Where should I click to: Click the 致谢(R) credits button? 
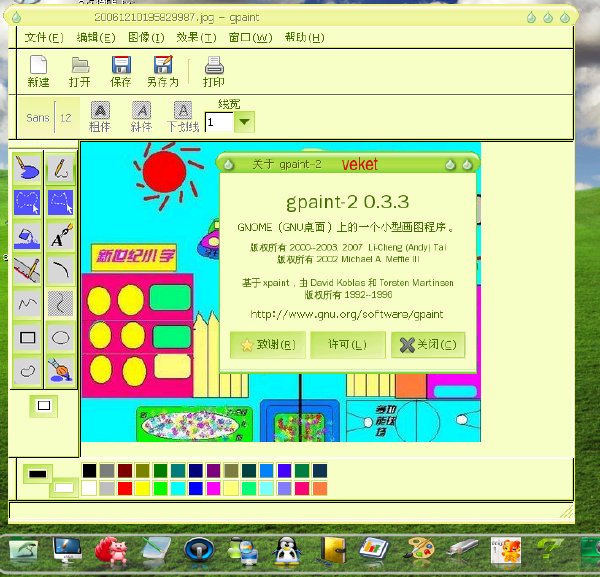[x=268, y=345]
